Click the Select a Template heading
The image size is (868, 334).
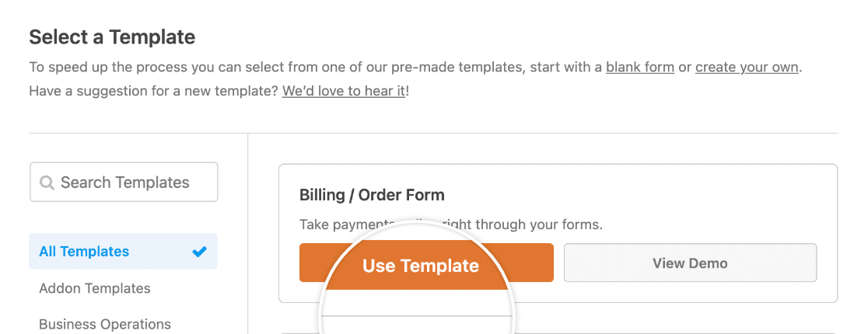(x=112, y=37)
